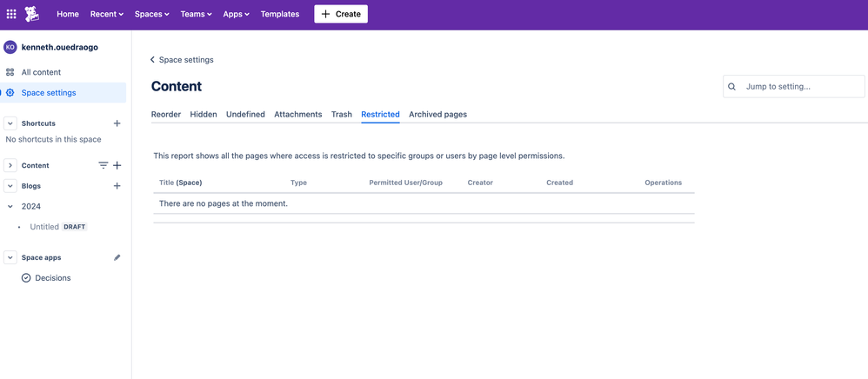Screen dimensions: 868x379
Task: Open the Teams dropdown menu
Action: [x=196, y=14]
